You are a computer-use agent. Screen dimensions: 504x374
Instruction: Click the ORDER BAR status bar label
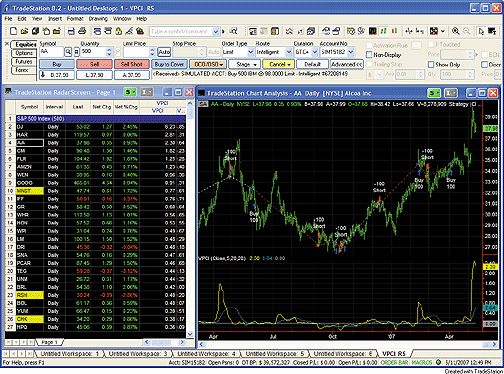pos(394,362)
